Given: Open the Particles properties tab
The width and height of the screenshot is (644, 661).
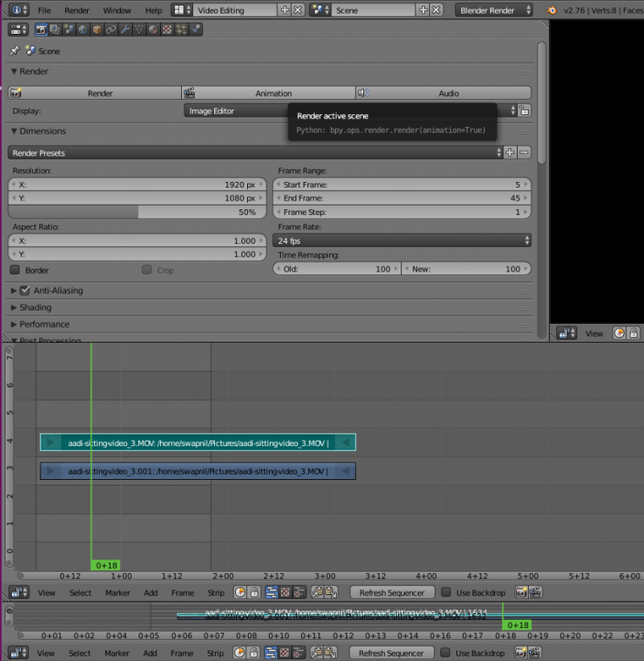Looking at the screenshot, I should (x=181, y=30).
